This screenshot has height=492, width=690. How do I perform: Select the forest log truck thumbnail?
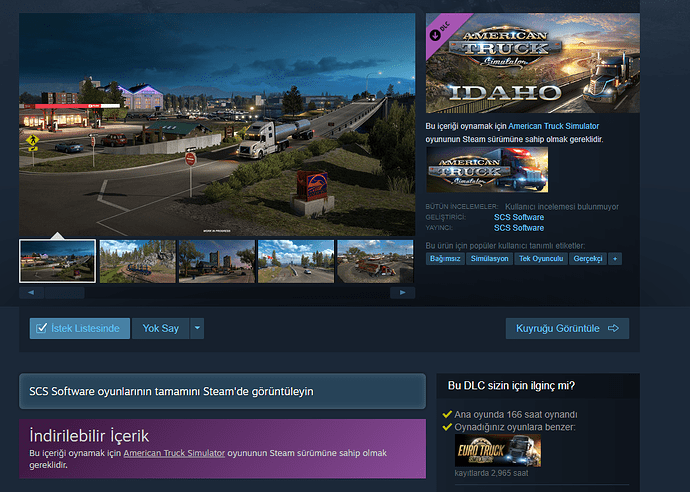click(x=137, y=261)
